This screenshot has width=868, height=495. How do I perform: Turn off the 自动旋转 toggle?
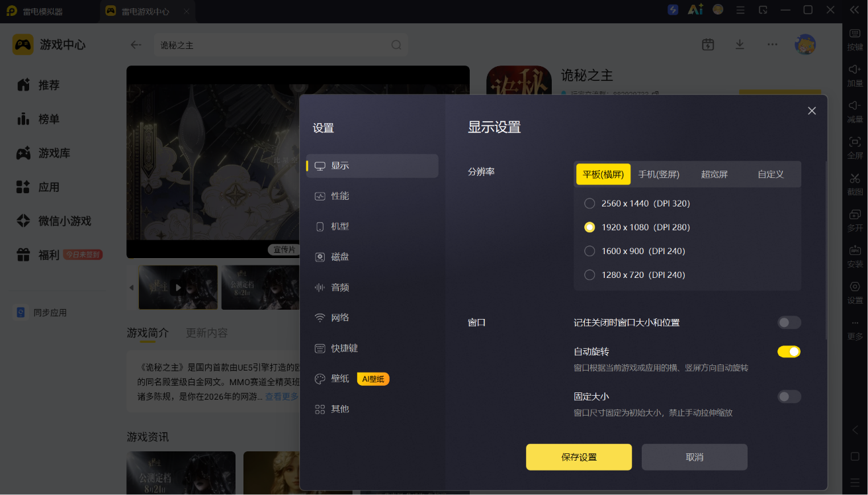coord(789,351)
